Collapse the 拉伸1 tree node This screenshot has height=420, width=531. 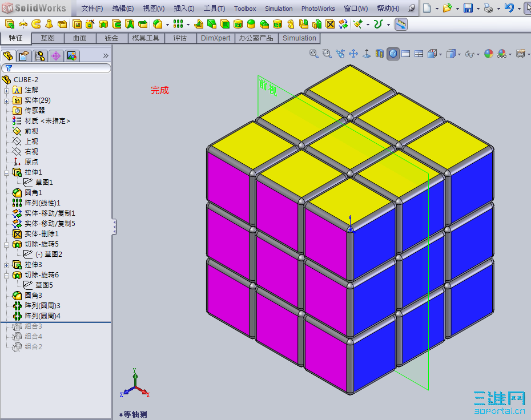coord(6,173)
